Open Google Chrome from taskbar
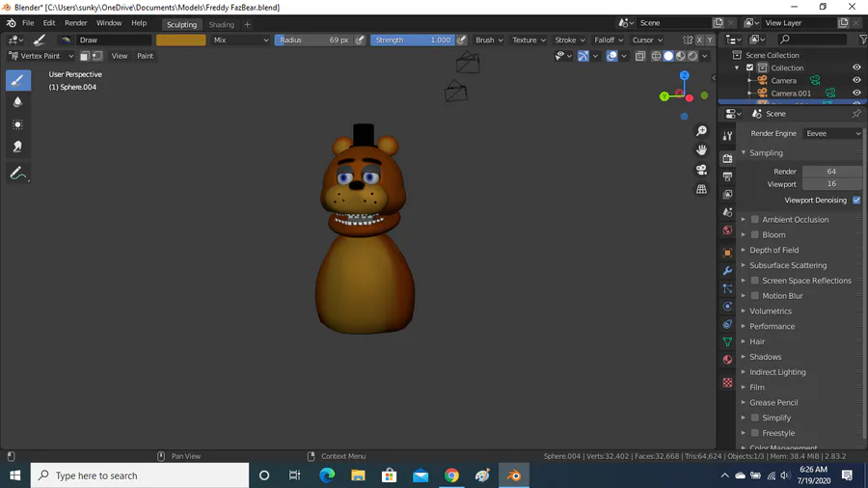The width and height of the screenshot is (868, 488). click(x=451, y=475)
